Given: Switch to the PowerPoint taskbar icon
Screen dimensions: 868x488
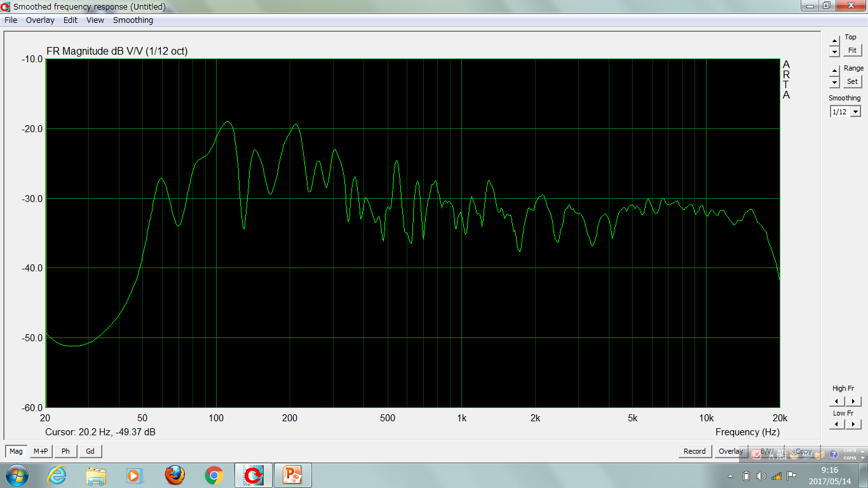Looking at the screenshot, I should tap(292, 475).
